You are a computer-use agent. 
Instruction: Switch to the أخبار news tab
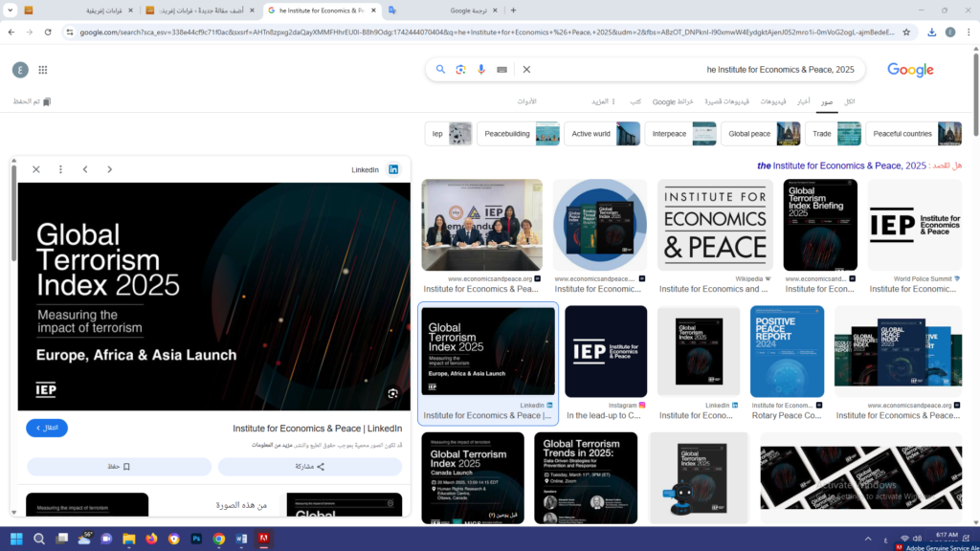coord(804,101)
